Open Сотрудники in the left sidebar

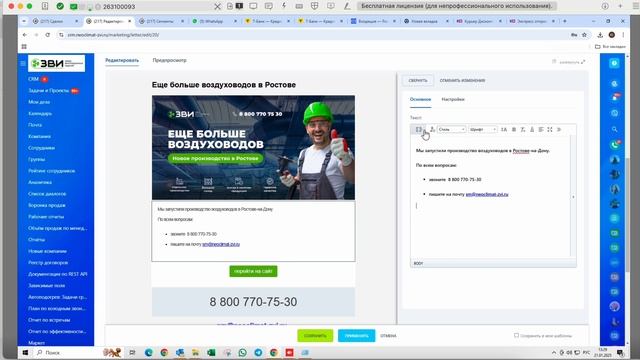(x=42, y=148)
